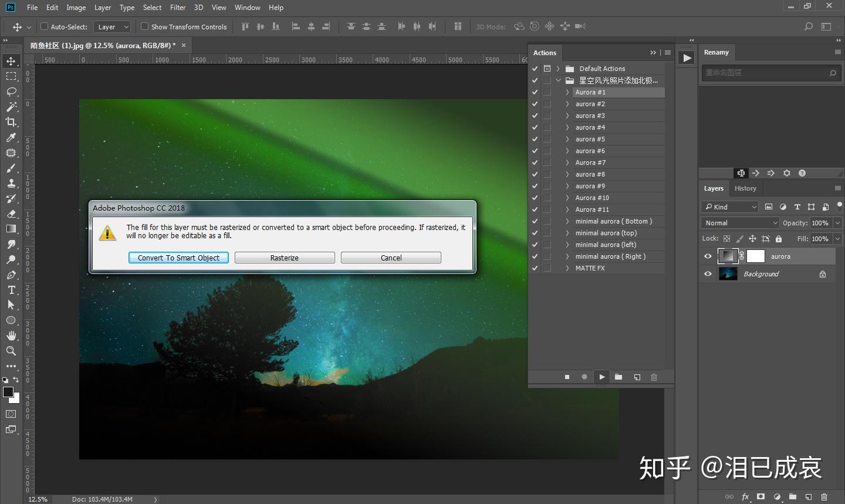The height and width of the screenshot is (504, 845).
Task: Hide the Background layer visibility eye
Action: [x=708, y=274]
